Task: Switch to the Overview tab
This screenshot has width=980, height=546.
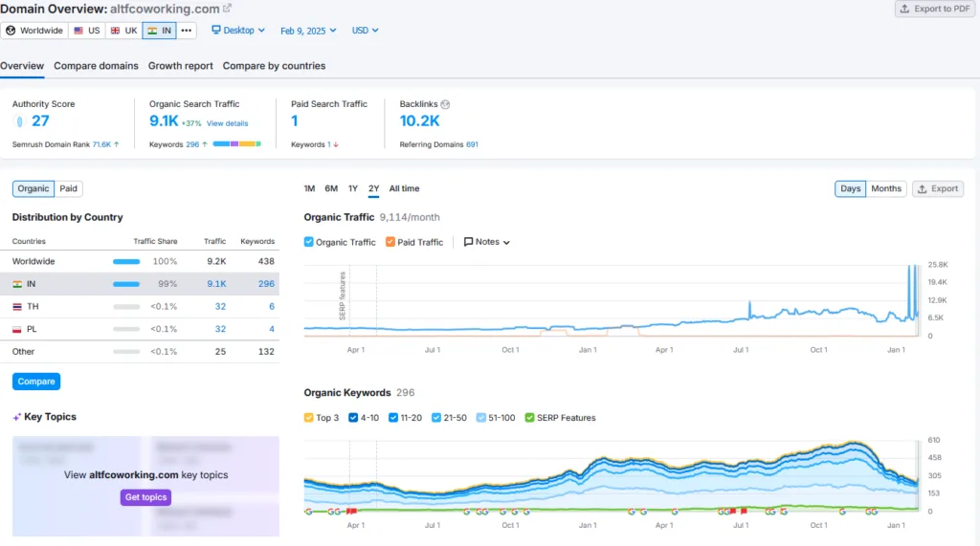Action: (x=22, y=66)
